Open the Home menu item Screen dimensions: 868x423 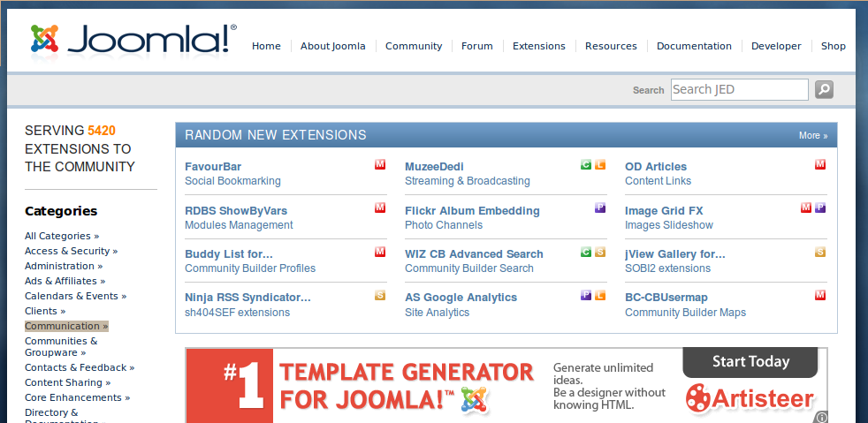pos(266,46)
